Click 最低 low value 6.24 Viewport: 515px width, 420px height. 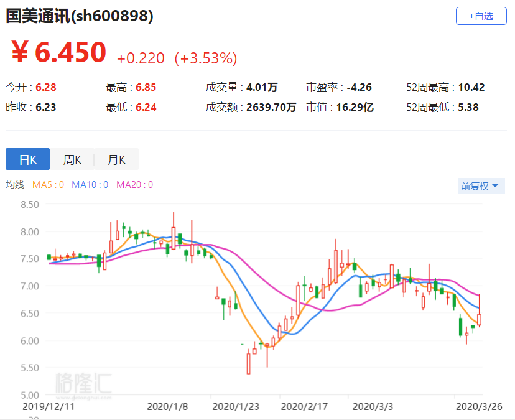146,107
